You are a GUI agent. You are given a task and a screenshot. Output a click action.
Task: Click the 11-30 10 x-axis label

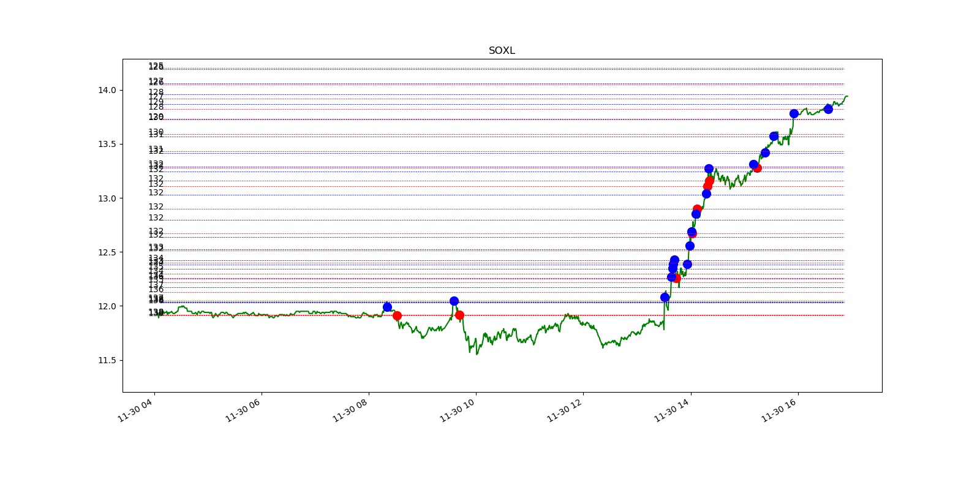coord(456,410)
